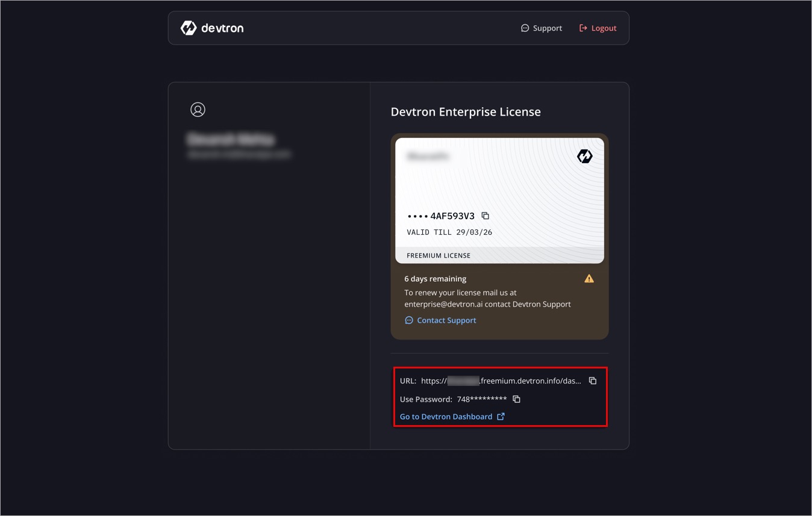Click the chat icon beside Contact Support

409,320
